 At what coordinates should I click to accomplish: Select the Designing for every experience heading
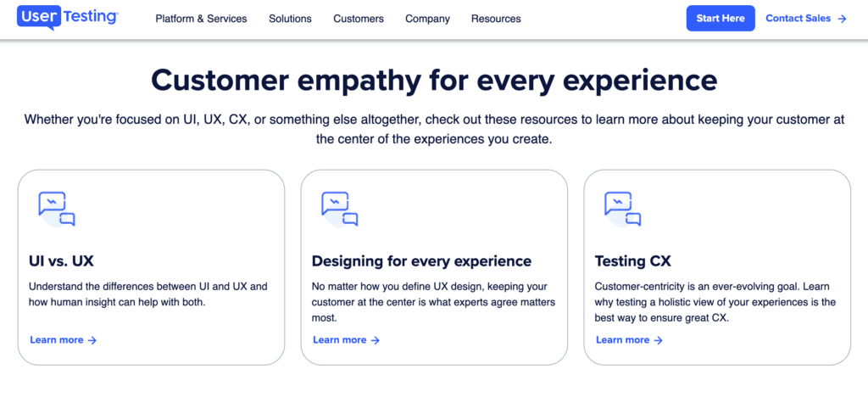coord(421,261)
